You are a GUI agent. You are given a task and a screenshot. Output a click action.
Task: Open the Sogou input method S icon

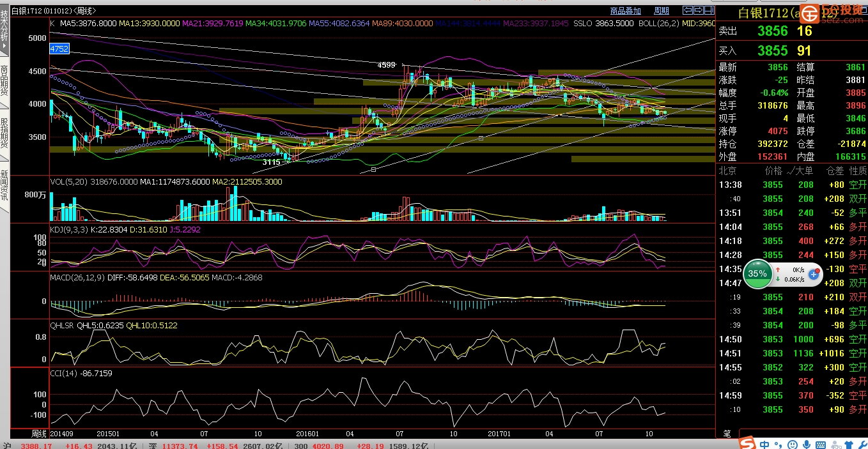coord(747,443)
